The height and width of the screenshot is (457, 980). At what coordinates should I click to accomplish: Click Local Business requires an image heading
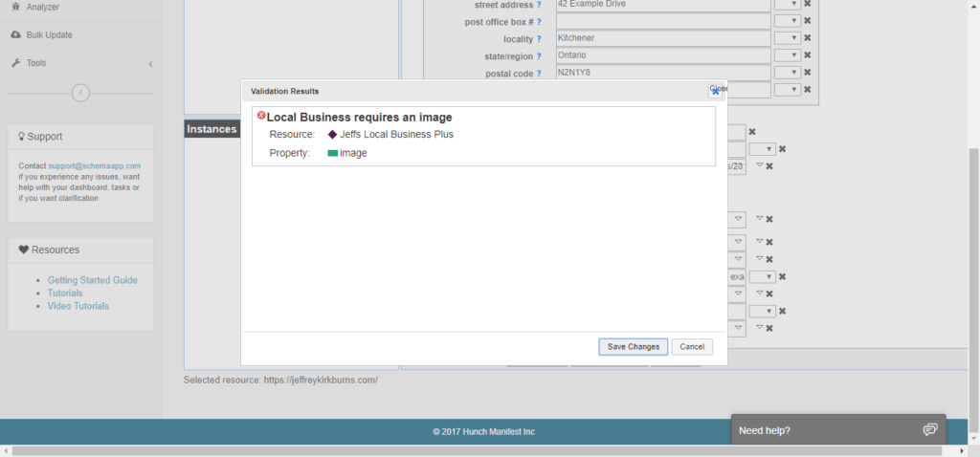tap(360, 118)
